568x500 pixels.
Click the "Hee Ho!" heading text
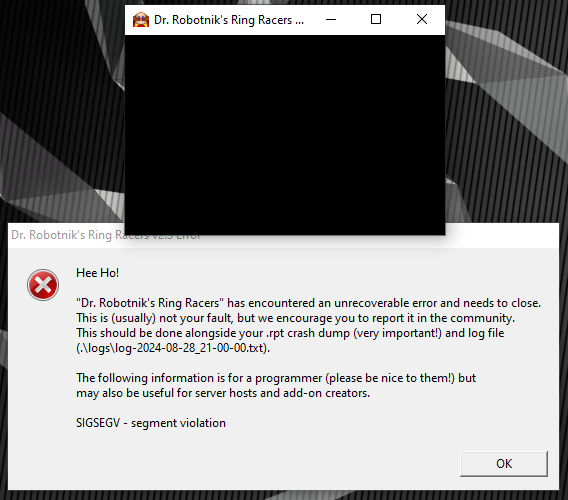[x=97, y=273]
